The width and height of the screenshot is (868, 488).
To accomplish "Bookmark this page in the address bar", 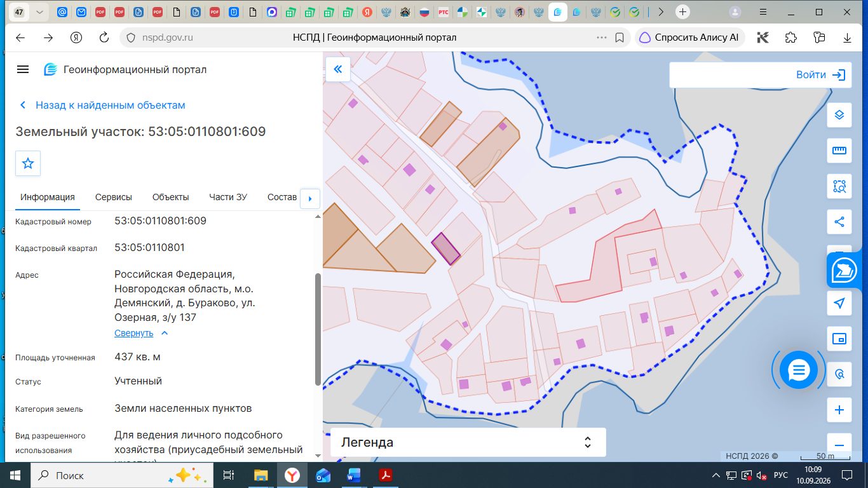I will click(x=620, y=37).
